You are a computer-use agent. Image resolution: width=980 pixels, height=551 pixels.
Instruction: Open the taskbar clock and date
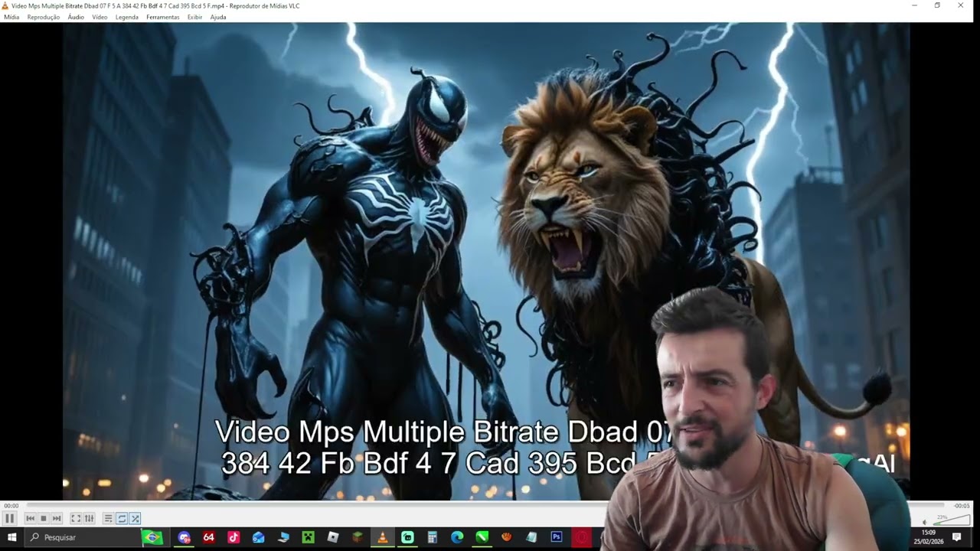pyautogui.click(x=929, y=537)
